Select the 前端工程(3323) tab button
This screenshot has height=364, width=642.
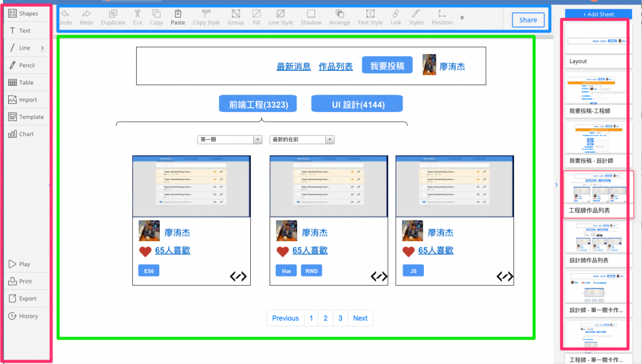pyautogui.click(x=258, y=104)
